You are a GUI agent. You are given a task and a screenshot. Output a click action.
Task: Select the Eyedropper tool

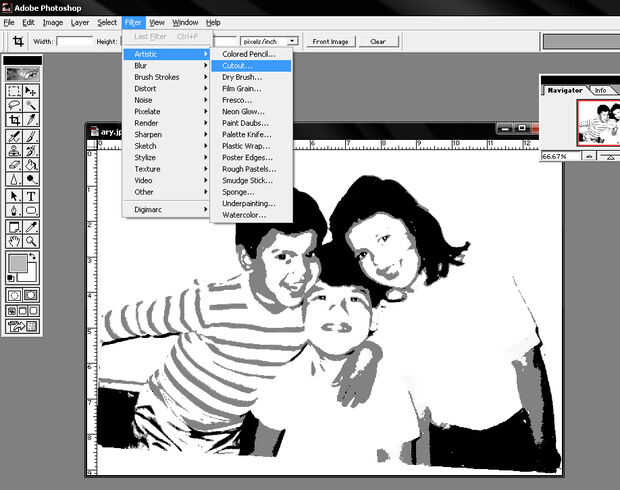click(x=31, y=227)
